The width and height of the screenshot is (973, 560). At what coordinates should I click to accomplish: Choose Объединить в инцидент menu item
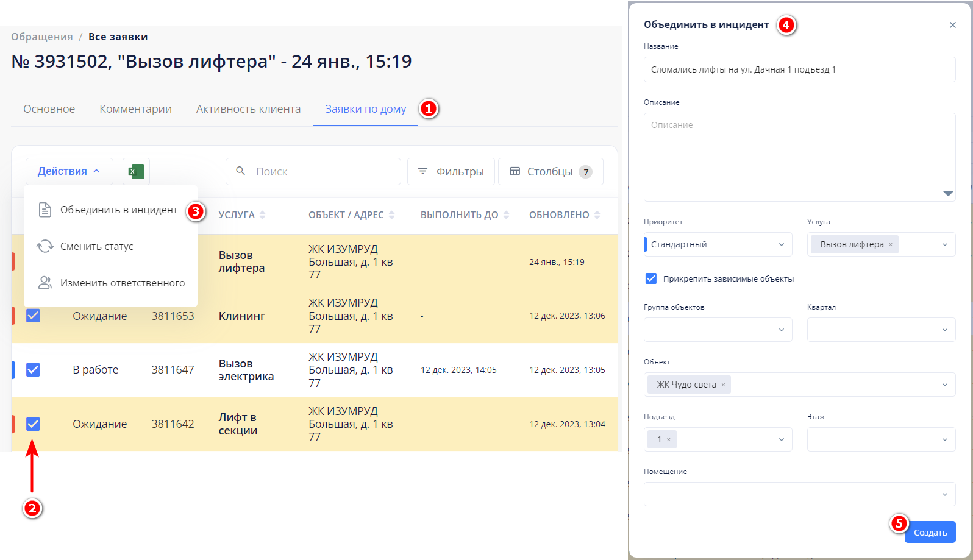coord(110,210)
